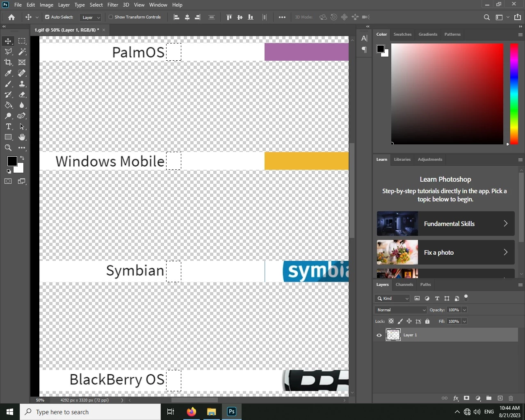Open the Search icon in options bar
The height and width of the screenshot is (420, 525).
click(487, 17)
